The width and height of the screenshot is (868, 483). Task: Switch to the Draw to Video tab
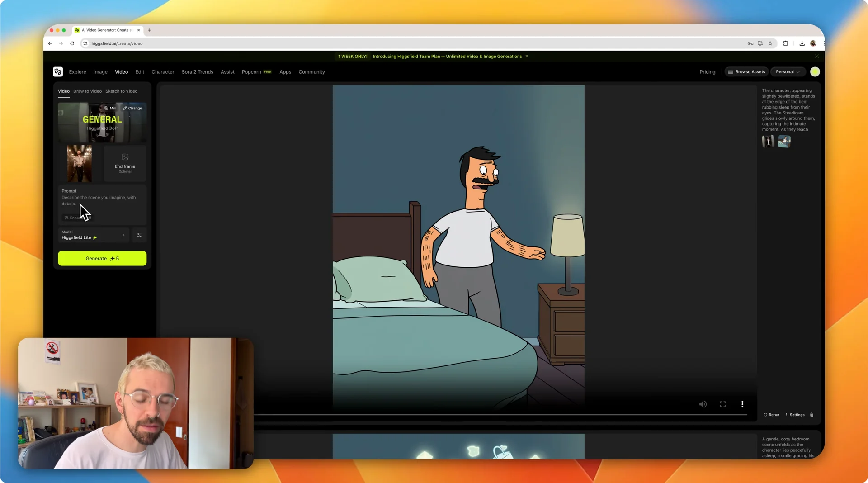(87, 91)
